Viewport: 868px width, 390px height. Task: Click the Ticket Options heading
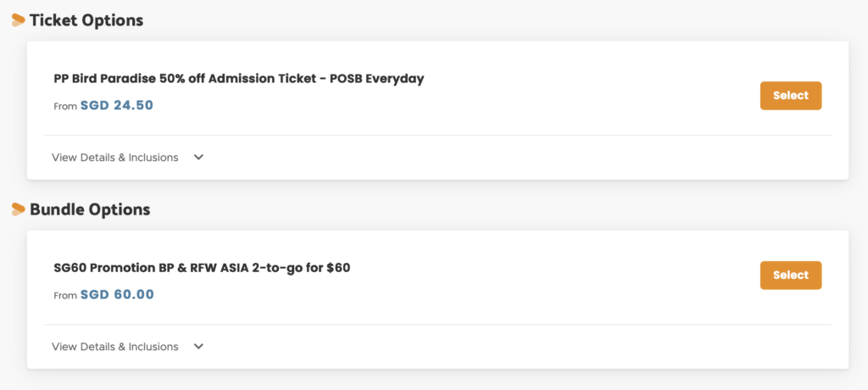click(x=86, y=20)
